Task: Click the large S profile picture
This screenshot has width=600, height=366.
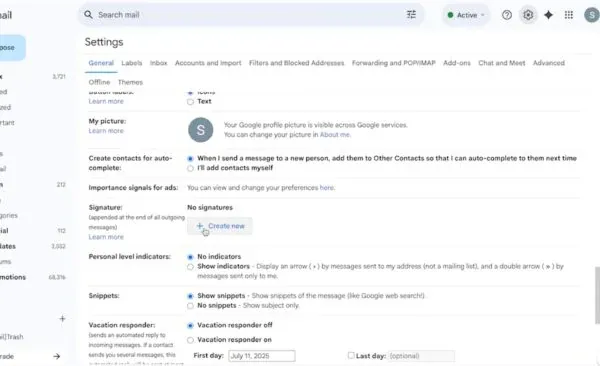Action: (201, 130)
